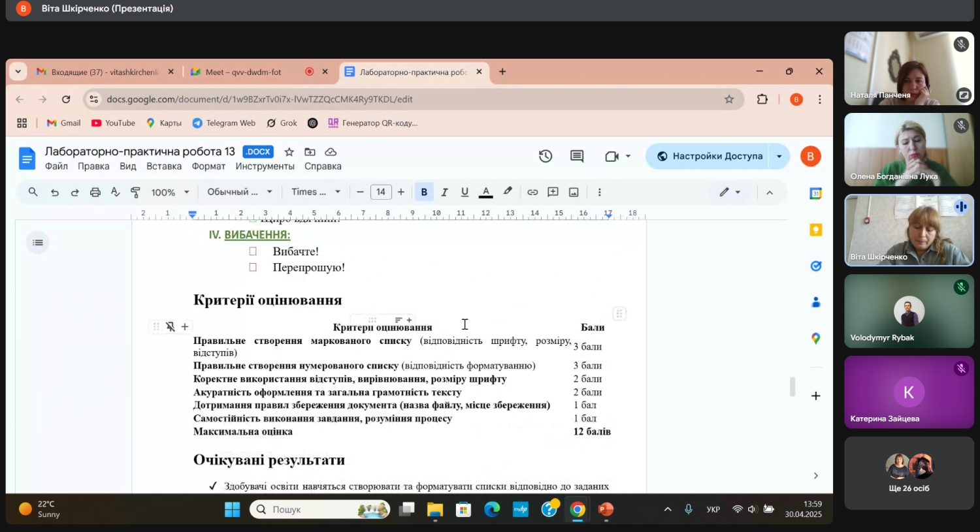Switch to the Входящие Gmail tab

pyautogui.click(x=105, y=72)
